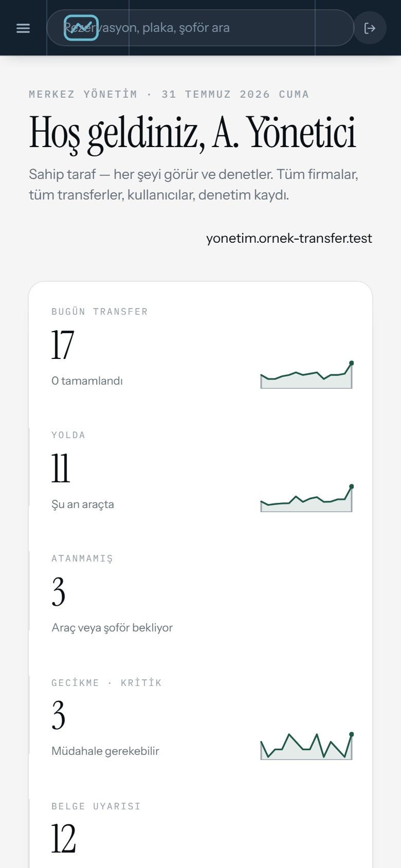Screen dimensions: 401x868
Task: Select the Yolda value 11
Action: tap(61, 468)
